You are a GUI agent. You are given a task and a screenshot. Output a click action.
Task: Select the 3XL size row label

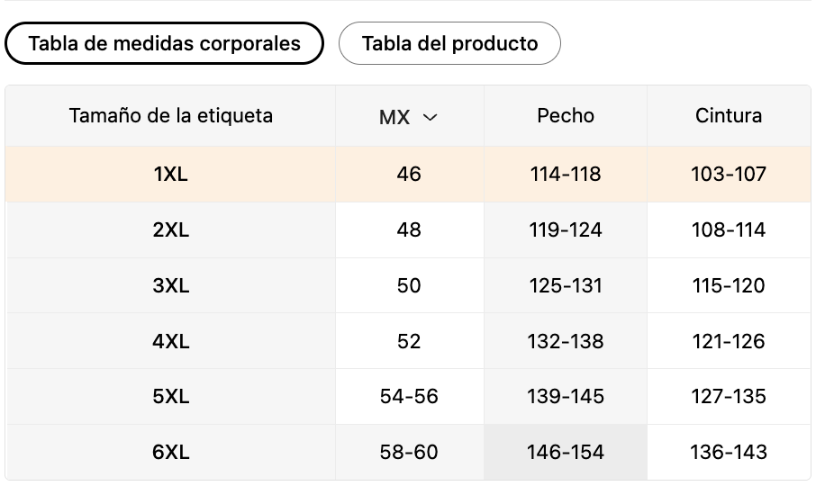pos(170,285)
